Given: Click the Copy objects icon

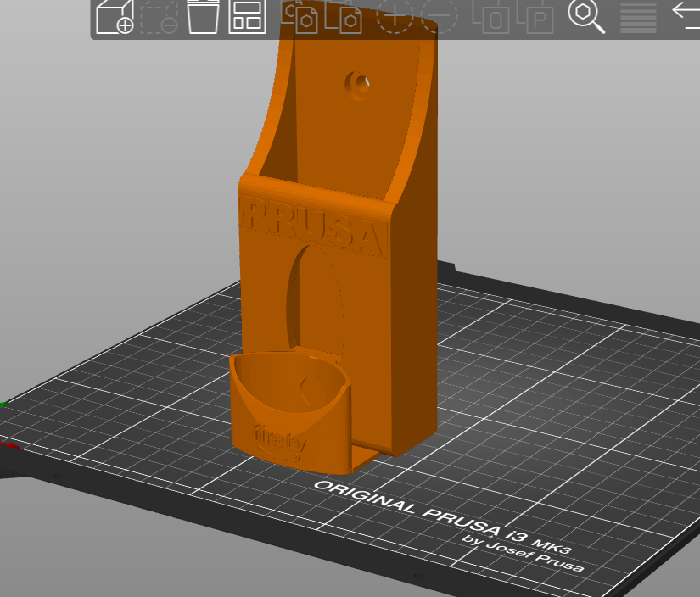Looking at the screenshot, I should 300,16.
